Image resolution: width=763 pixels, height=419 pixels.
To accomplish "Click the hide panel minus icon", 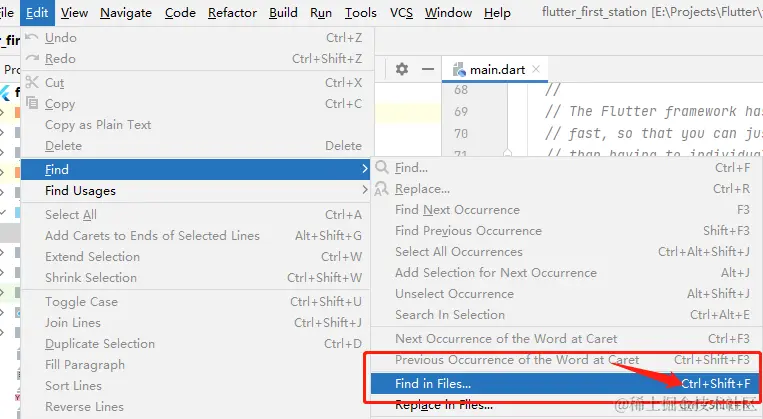I will (x=428, y=69).
